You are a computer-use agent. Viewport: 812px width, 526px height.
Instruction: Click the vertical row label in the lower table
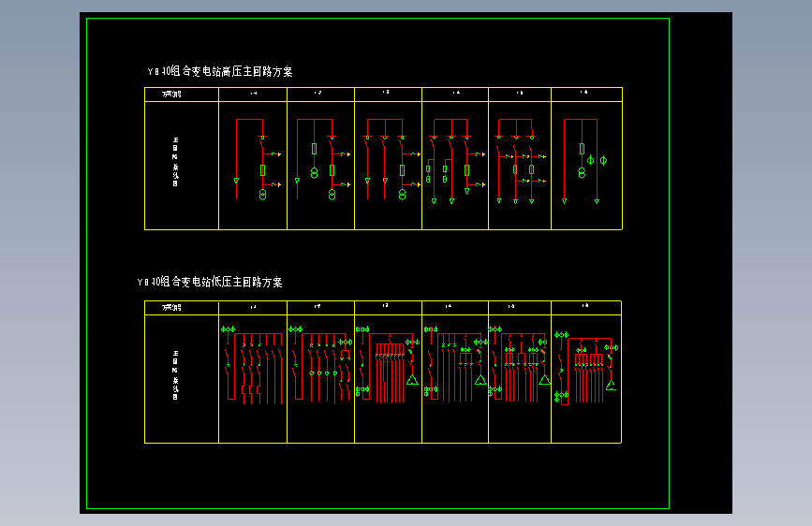tap(175, 375)
